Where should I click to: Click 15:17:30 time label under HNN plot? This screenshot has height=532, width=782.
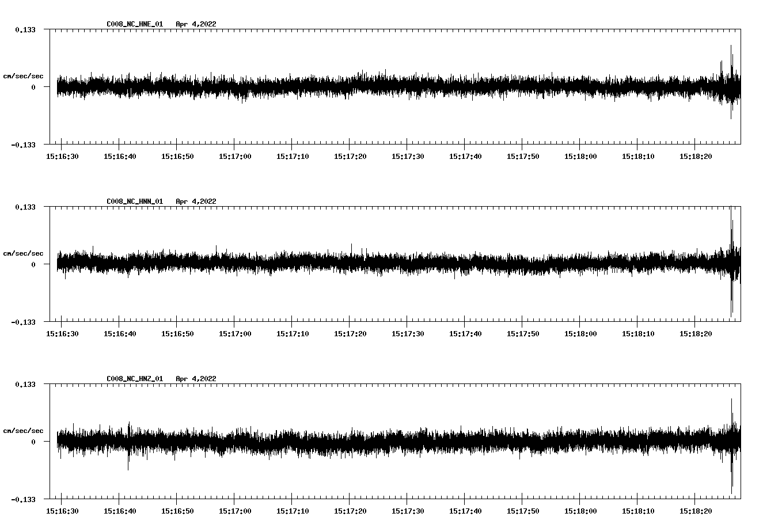(x=408, y=334)
